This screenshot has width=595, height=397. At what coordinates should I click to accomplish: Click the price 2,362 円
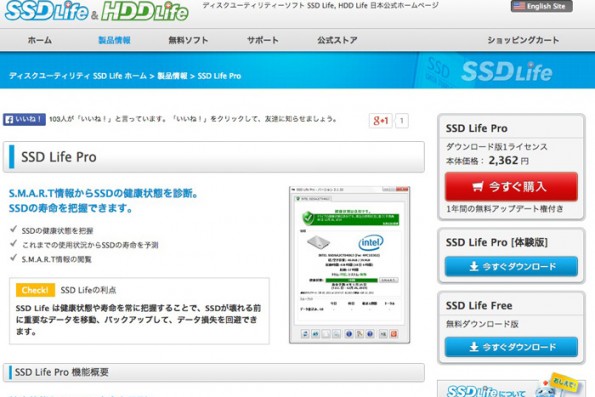(508, 161)
